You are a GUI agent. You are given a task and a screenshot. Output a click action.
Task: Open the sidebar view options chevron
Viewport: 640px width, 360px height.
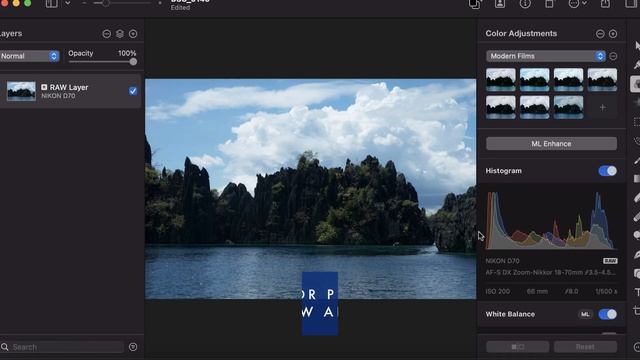(x=68, y=3)
